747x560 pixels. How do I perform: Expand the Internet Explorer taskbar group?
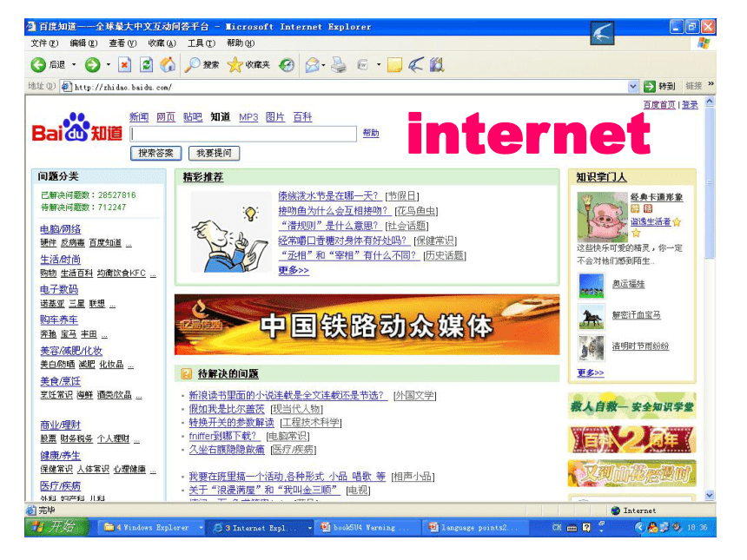point(310,528)
